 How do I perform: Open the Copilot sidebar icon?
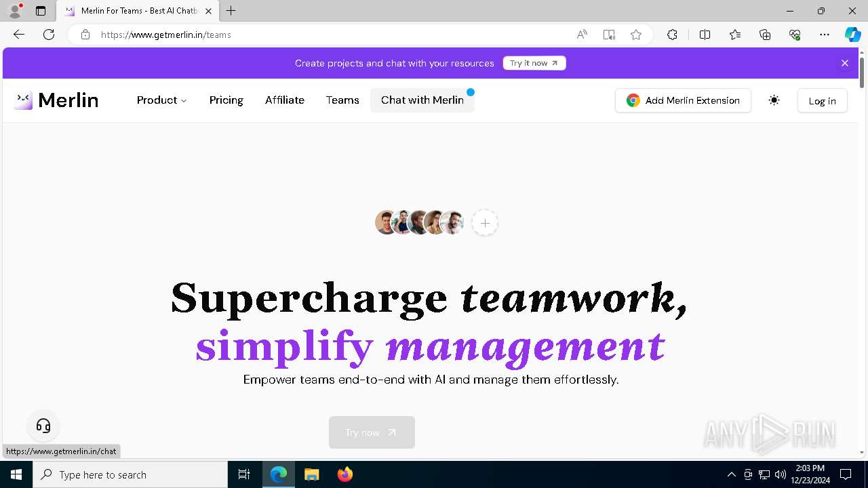[x=853, y=35]
